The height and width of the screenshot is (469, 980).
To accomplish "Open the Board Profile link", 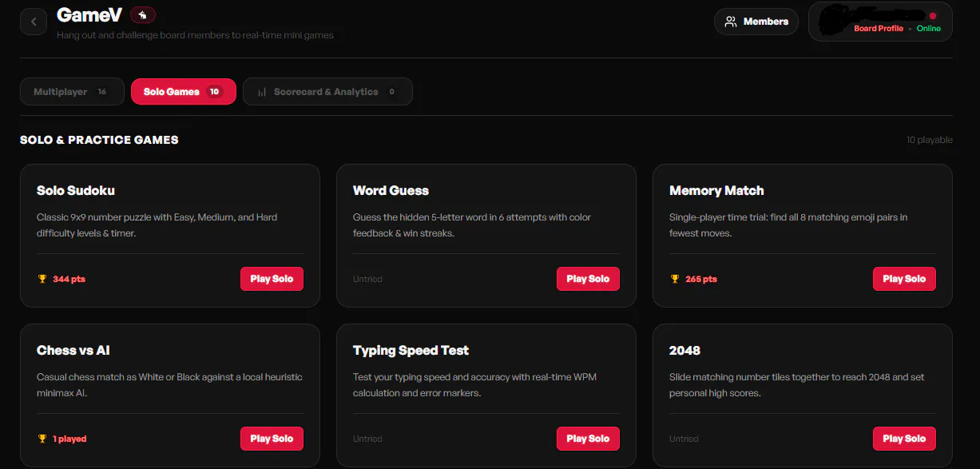I will click(x=879, y=29).
